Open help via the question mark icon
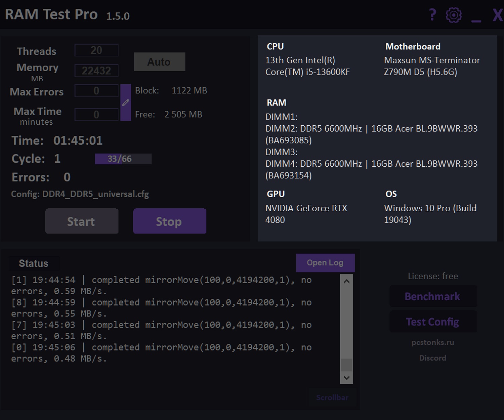Image resolution: width=504 pixels, height=420 pixels. pos(432,15)
